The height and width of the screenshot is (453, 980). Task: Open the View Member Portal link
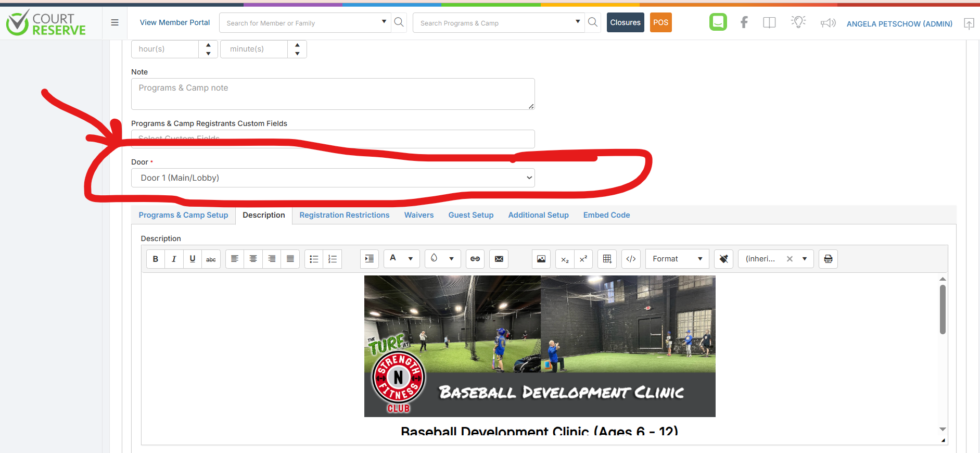tap(175, 22)
